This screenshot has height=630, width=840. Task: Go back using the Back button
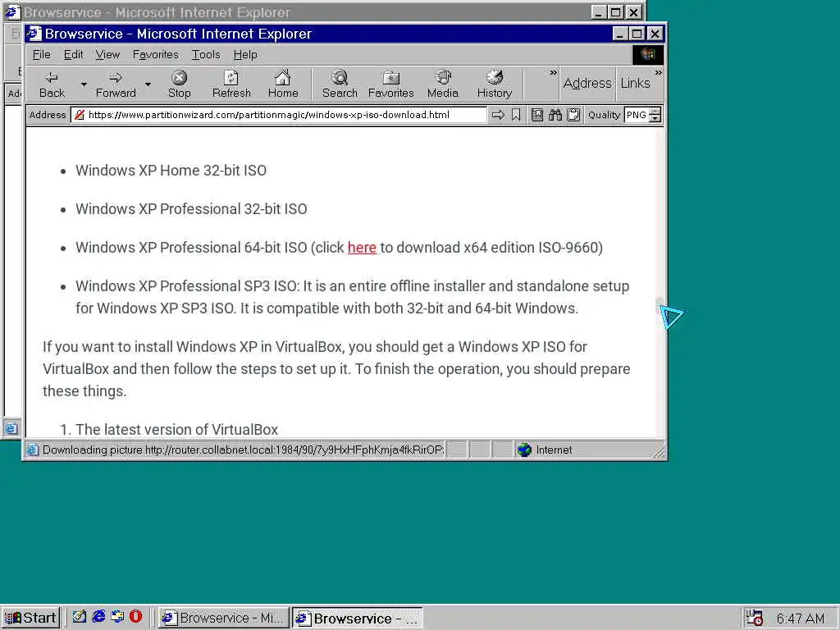click(52, 84)
